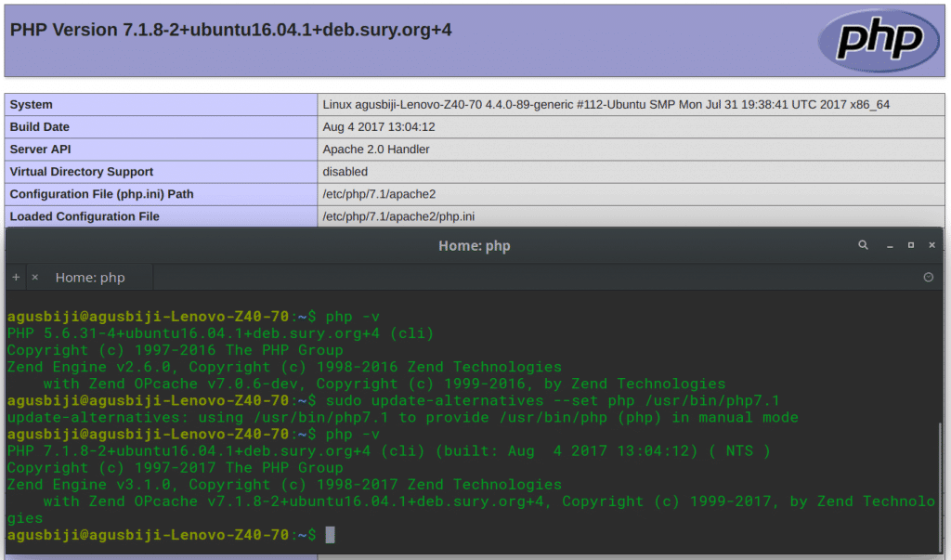Click the System row label in the table
This screenshot has height=560, width=951.
tap(29, 104)
